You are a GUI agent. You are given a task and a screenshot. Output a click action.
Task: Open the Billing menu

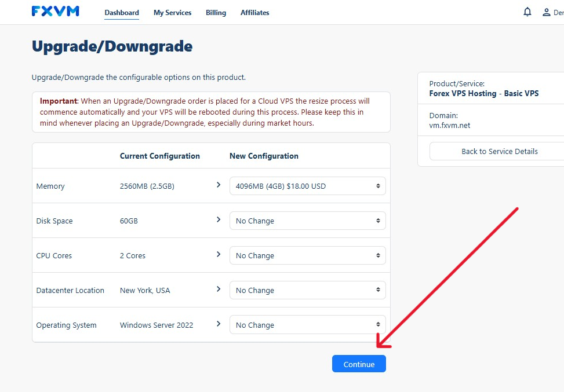coord(216,13)
